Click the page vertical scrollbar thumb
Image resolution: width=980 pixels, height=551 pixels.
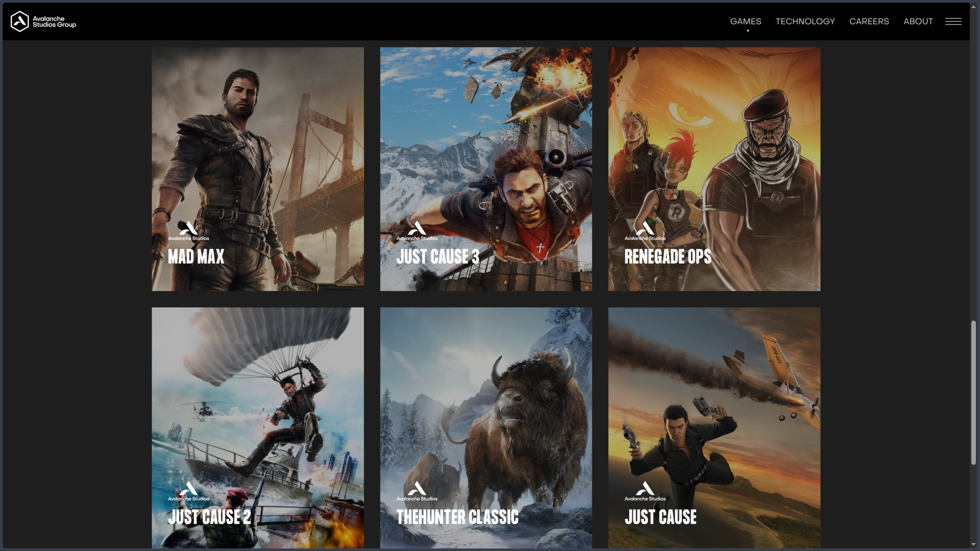point(973,393)
